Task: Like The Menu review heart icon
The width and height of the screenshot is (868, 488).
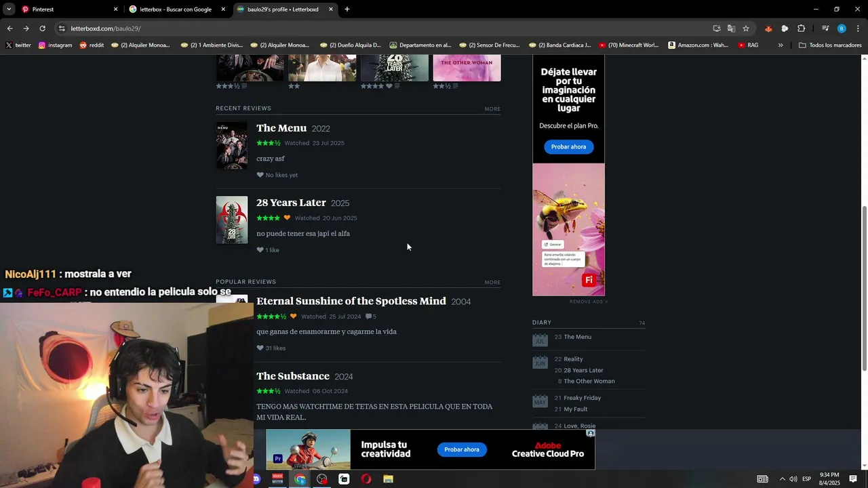Action: pos(260,175)
